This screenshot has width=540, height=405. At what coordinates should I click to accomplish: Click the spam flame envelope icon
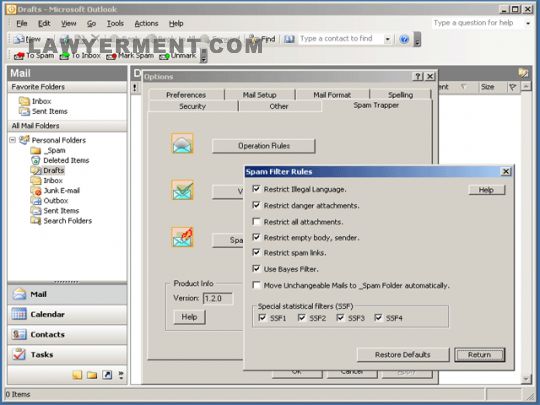click(183, 237)
